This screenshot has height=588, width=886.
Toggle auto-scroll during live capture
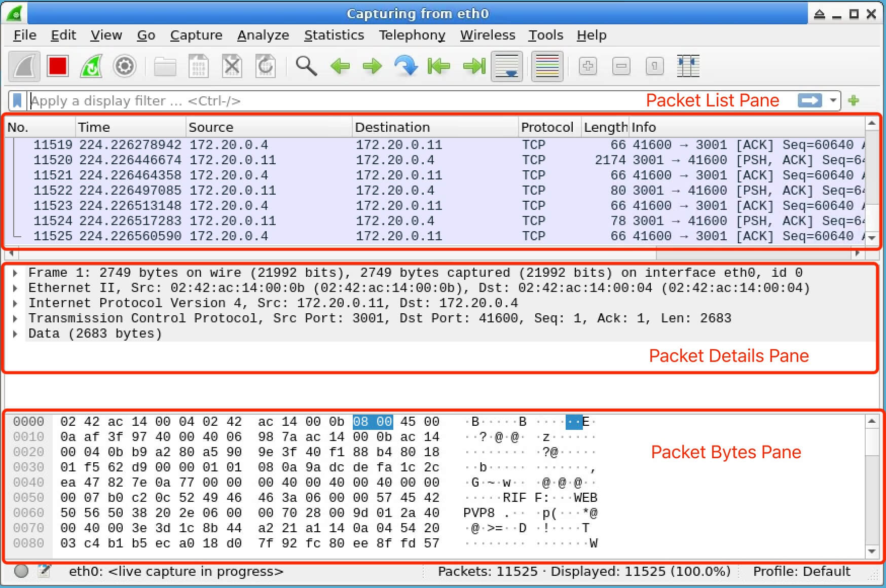point(506,66)
